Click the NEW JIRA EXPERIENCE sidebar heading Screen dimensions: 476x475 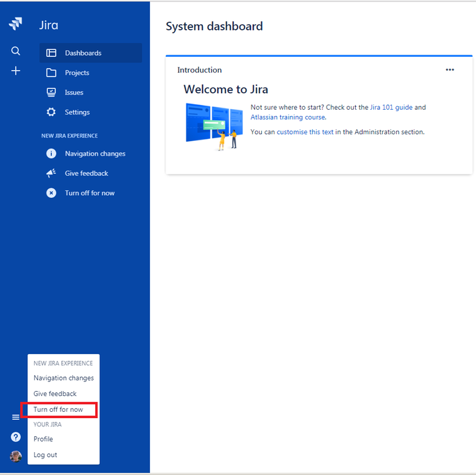coord(69,135)
